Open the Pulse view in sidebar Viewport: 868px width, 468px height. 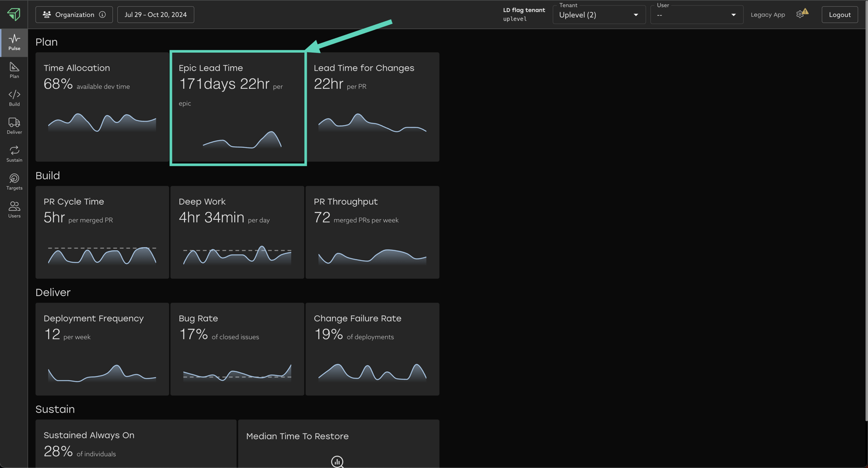click(14, 42)
